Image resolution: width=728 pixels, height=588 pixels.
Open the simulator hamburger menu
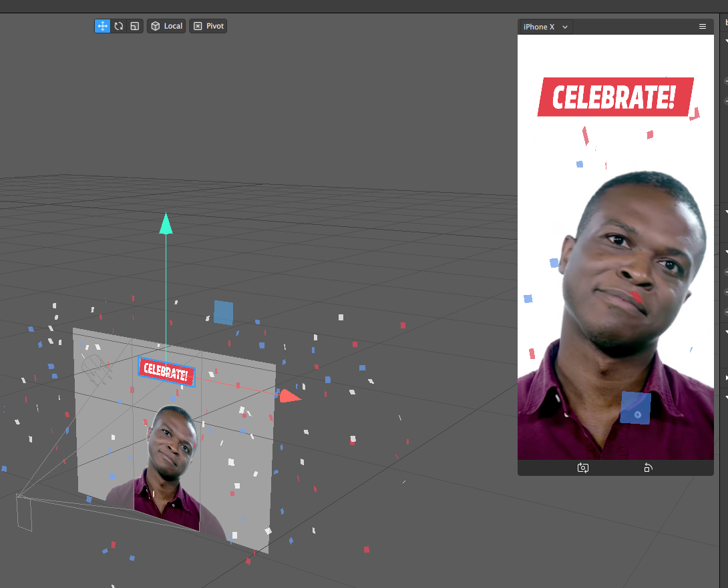[x=702, y=27]
